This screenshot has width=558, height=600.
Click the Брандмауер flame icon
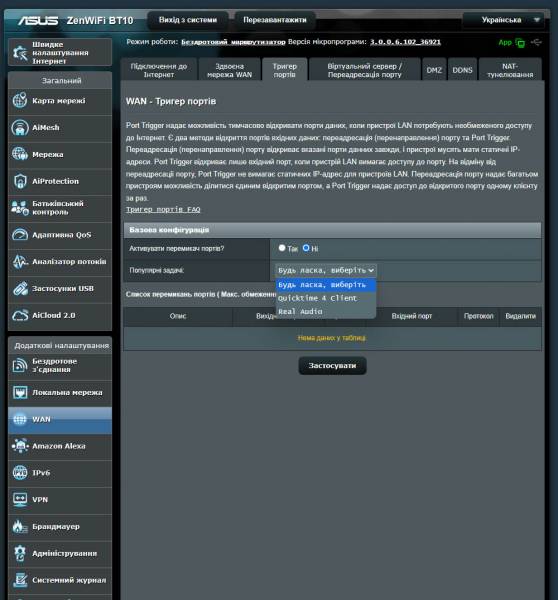pyautogui.click(x=20, y=527)
